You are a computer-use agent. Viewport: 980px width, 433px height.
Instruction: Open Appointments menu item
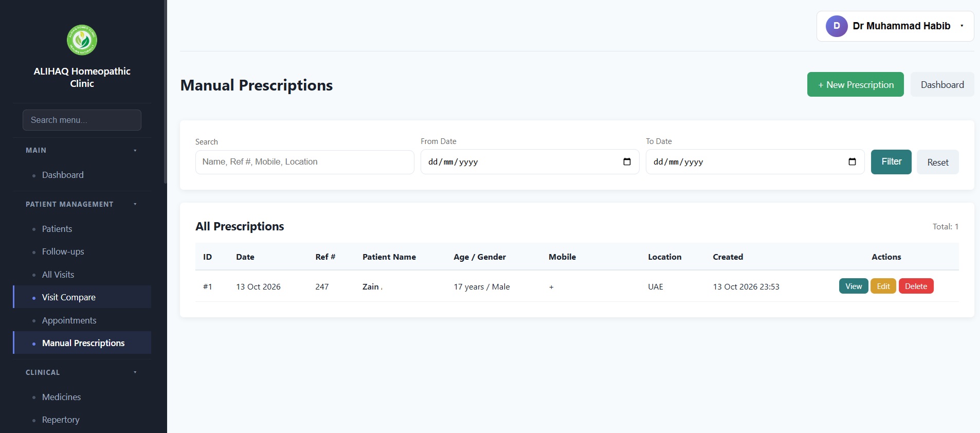[x=82, y=320]
